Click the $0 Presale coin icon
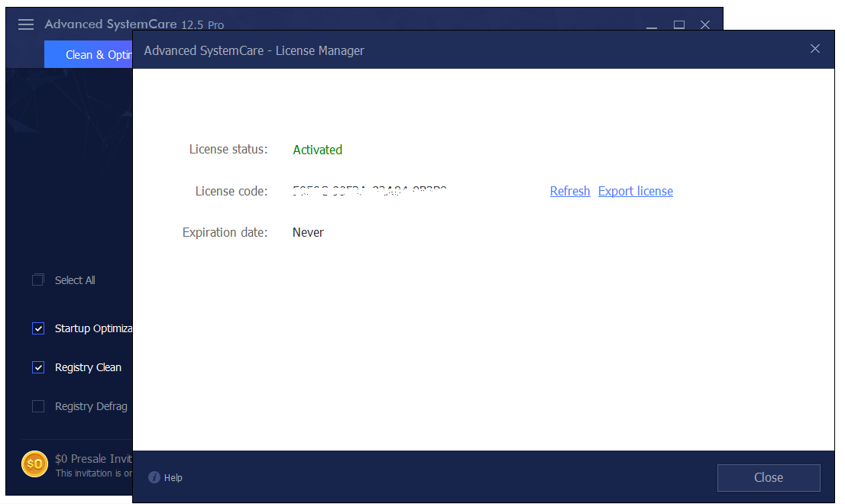Viewport: 845px width, 504px height. (x=34, y=464)
